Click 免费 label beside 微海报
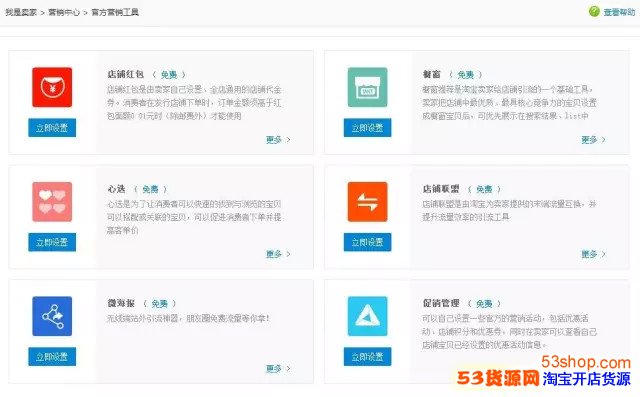Viewport: 640px width, 397px height. click(160, 304)
